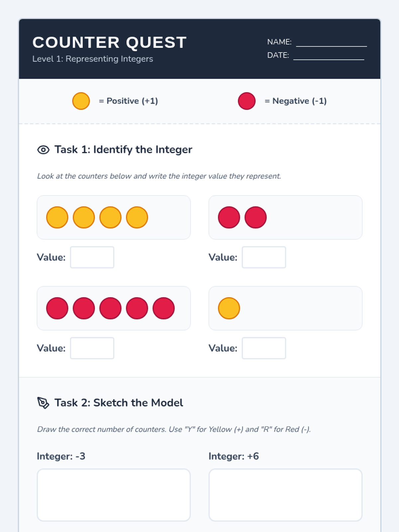Click the first yellow counter in four-counter box
This screenshot has height=532, width=399.
pyautogui.click(x=57, y=217)
